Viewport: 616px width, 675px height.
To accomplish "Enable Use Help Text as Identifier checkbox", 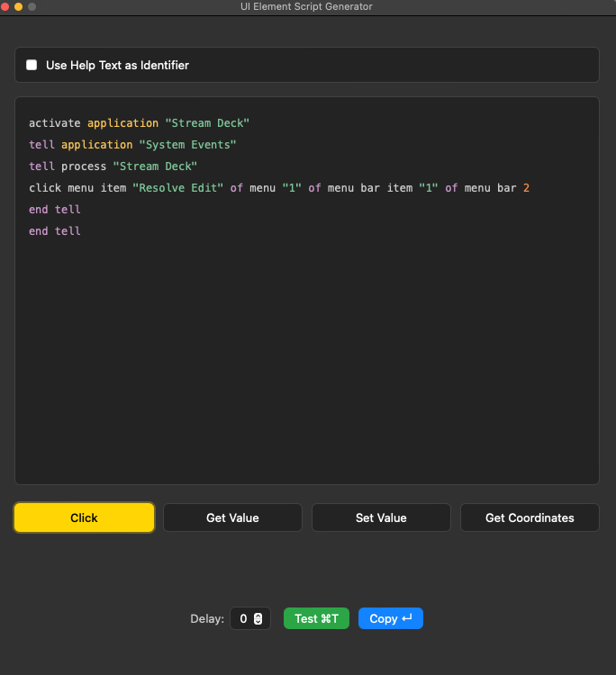I will tap(32, 65).
